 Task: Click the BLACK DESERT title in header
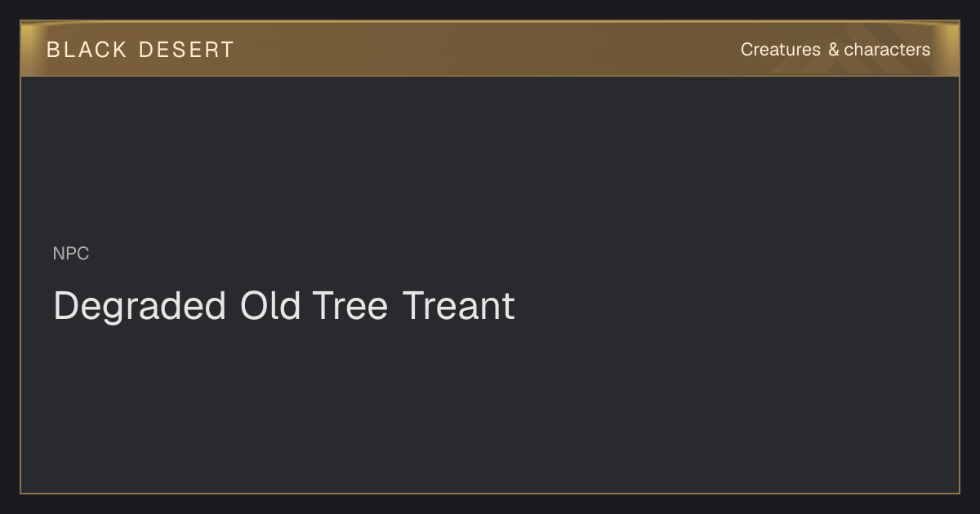pos(140,50)
